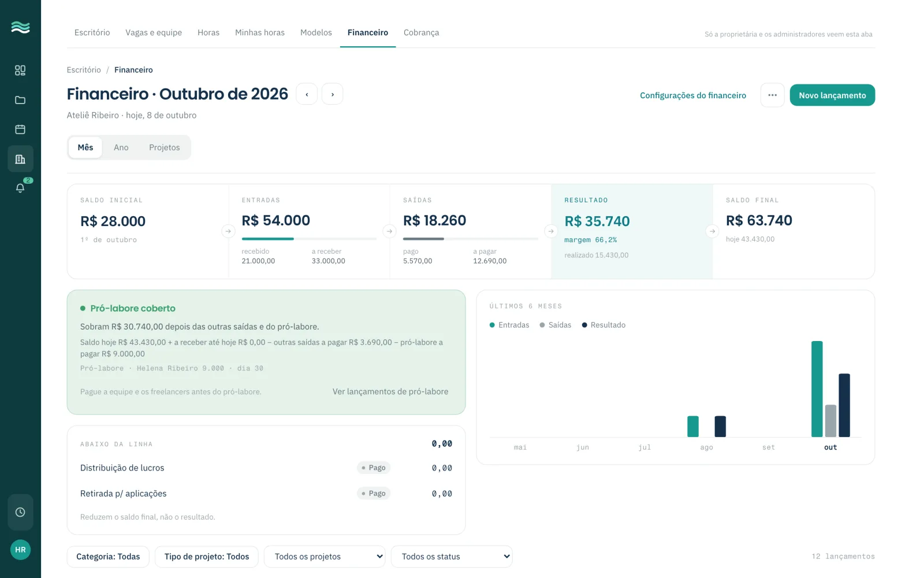Click arrow between Entradas and Saídas
Viewport: 924px width, 578px height.
(390, 231)
